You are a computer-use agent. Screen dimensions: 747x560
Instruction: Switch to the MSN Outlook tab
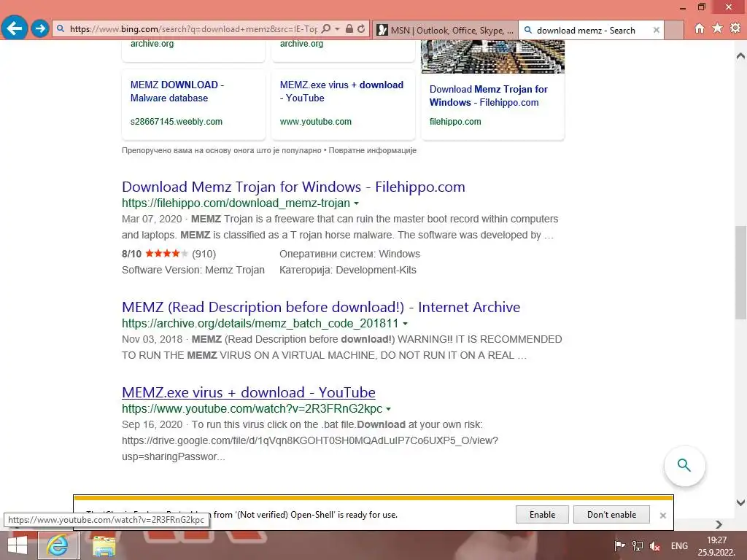click(445, 30)
